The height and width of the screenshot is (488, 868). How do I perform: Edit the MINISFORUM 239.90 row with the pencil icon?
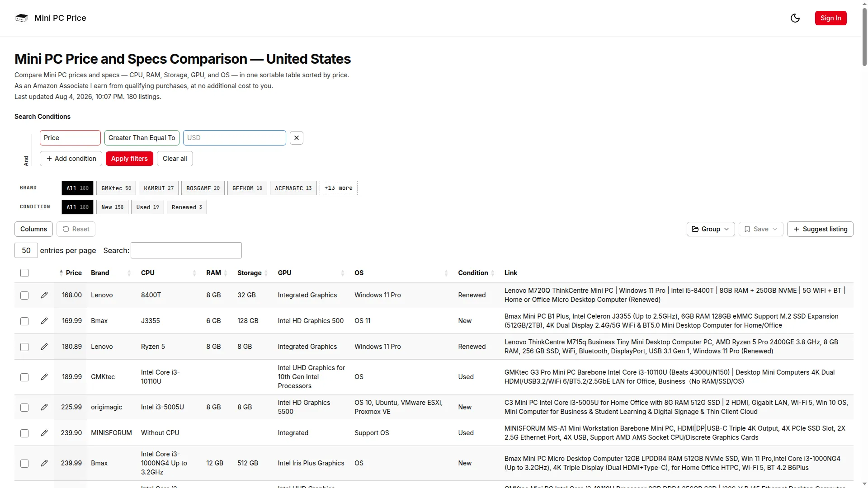pos(44,433)
